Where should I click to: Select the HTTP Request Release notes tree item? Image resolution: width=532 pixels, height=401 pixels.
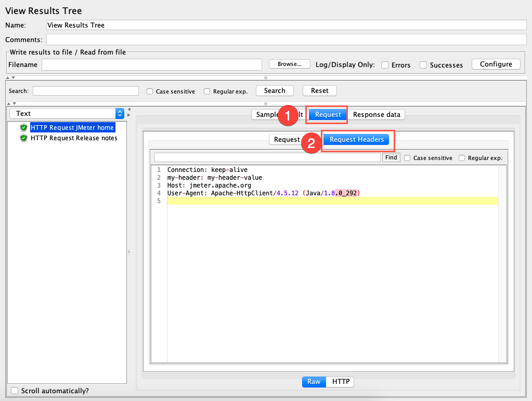coord(73,138)
